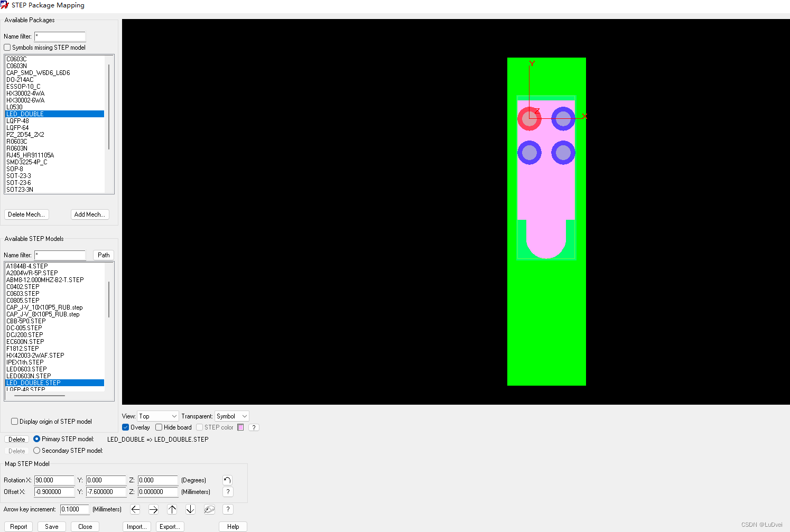Click the Path button
This screenshot has height=532, width=790.
click(x=103, y=255)
